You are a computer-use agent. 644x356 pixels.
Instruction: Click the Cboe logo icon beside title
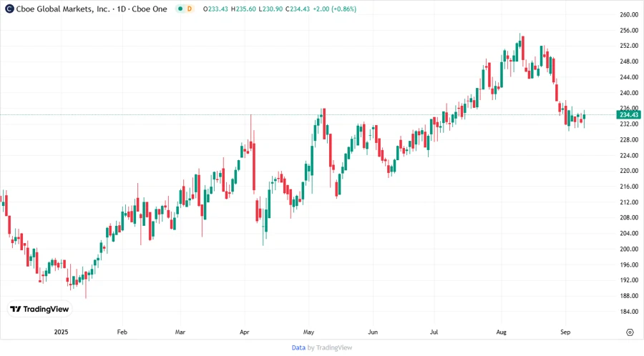click(9, 9)
